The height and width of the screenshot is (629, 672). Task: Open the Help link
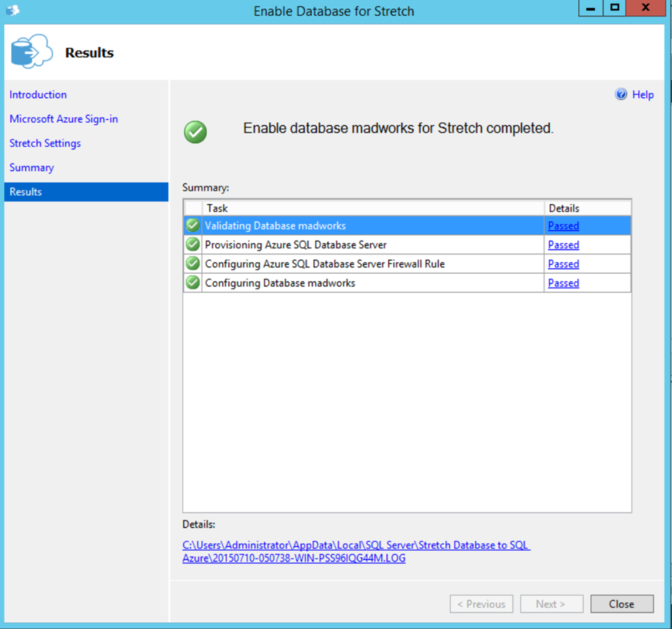tap(643, 94)
